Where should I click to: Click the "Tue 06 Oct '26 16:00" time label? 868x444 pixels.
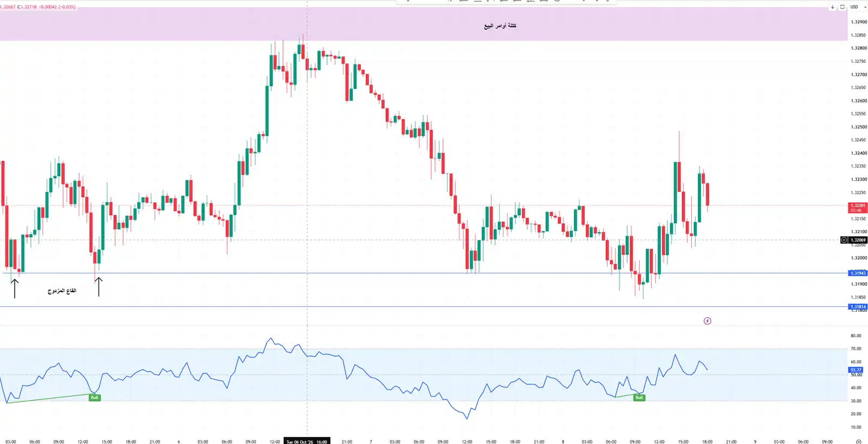(x=307, y=441)
